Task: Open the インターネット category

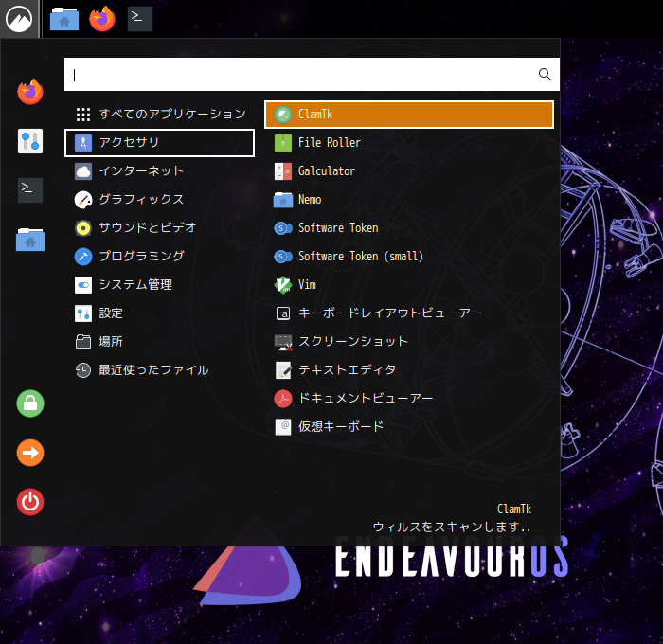Action: (x=159, y=171)
